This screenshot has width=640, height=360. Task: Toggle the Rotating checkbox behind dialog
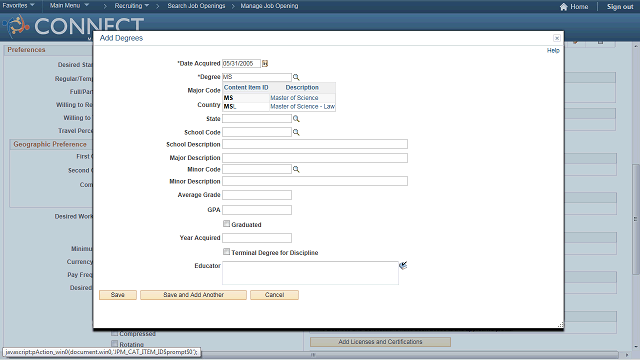coord(115,344)
